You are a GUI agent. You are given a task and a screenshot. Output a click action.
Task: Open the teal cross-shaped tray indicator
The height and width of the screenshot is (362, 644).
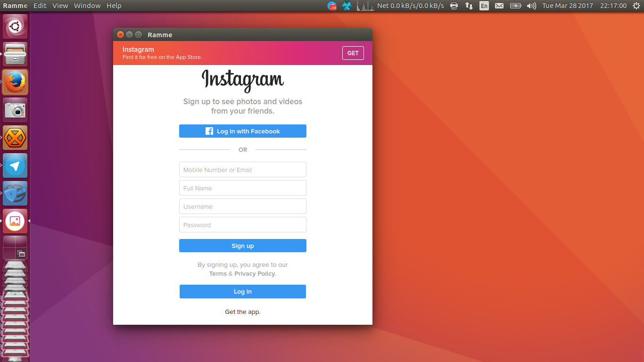(347, 6)
